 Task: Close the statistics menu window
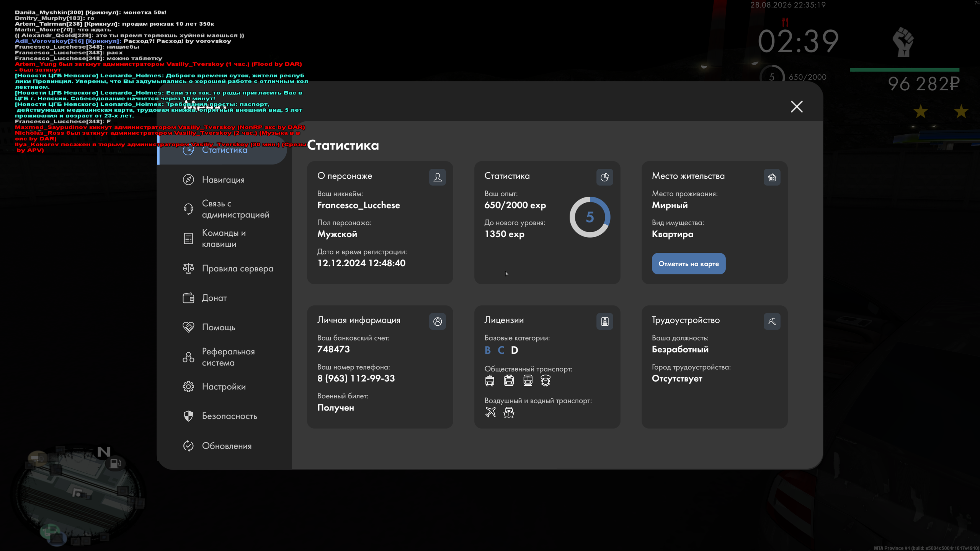797,106
